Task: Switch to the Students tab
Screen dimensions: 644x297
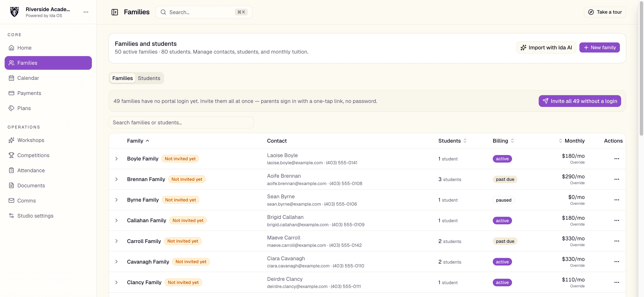Action: (x=149, y=78)
